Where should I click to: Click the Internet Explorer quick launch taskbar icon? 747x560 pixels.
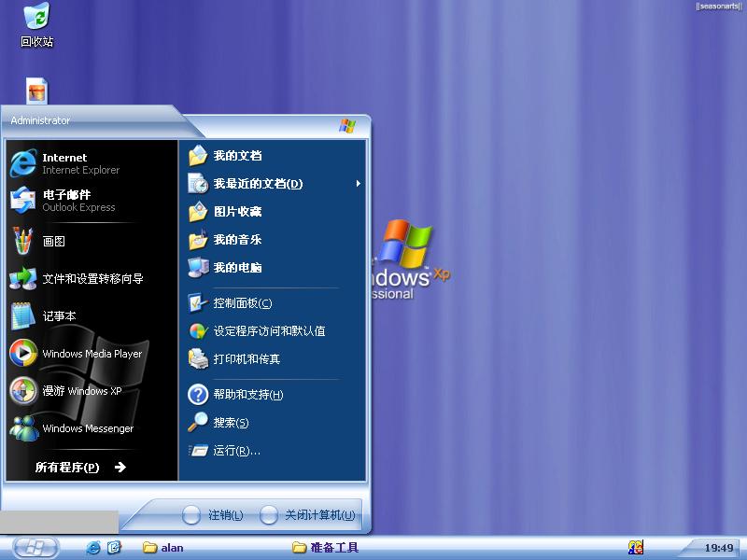[x=93, y=548]
